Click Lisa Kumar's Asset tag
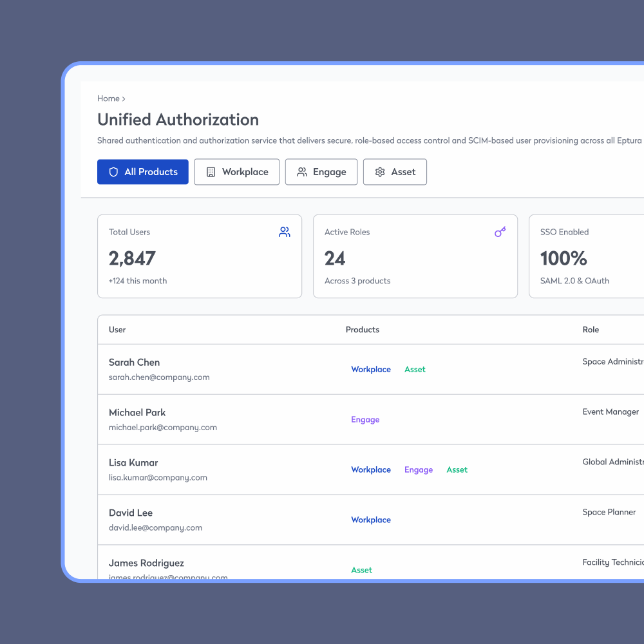The height and width of the screenshot is (644, 644). (x=457, y=470)
